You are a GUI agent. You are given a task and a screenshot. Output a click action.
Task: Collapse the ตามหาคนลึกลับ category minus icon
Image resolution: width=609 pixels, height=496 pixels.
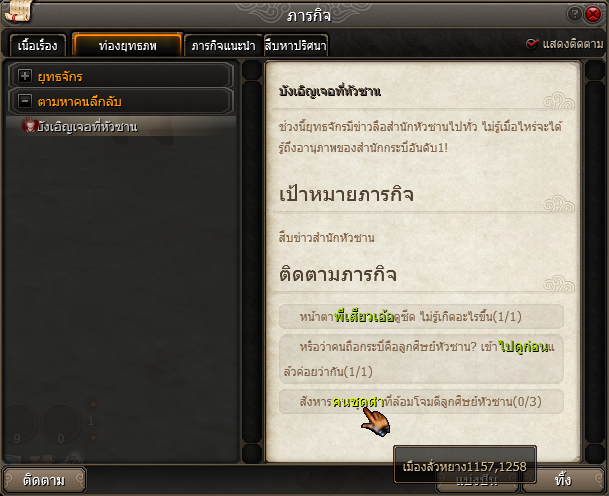click(25, 101)
